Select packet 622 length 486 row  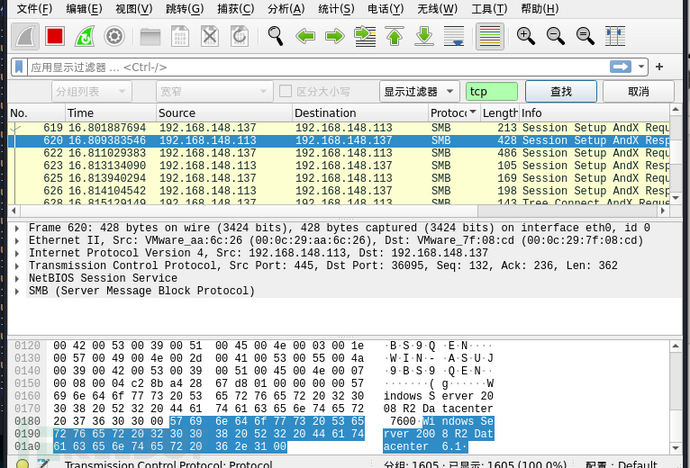click(339, 153)
